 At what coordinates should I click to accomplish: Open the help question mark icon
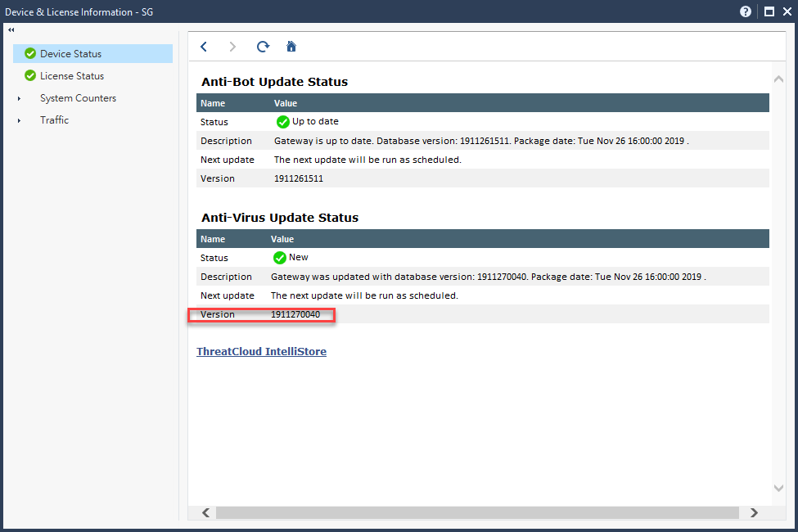[745, 11]
